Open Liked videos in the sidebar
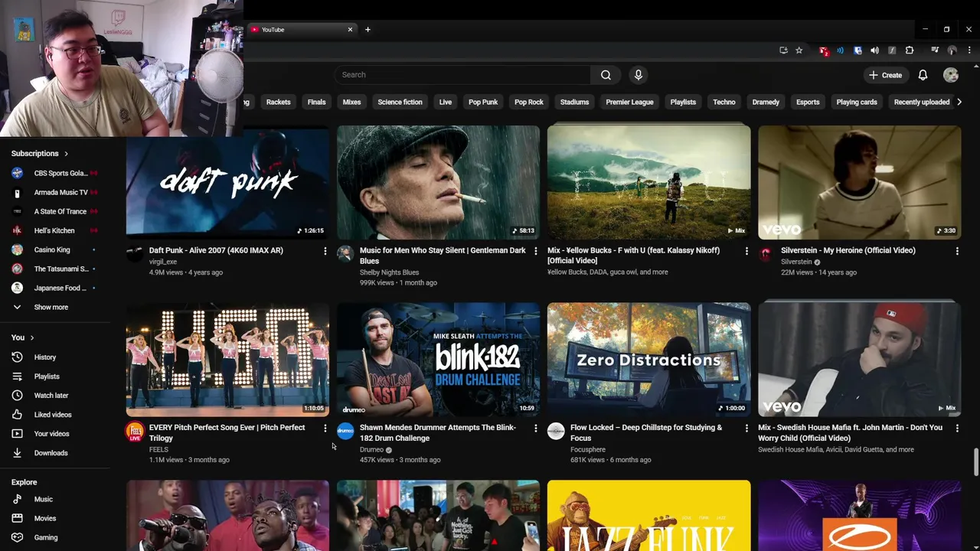Viewport: 980px width, 551px height. [52, 415]
